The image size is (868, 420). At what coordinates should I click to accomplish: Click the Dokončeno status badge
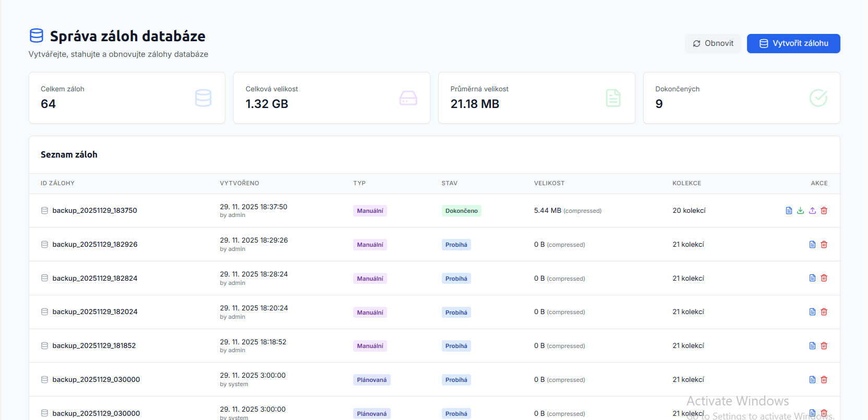tap(461, 211)
